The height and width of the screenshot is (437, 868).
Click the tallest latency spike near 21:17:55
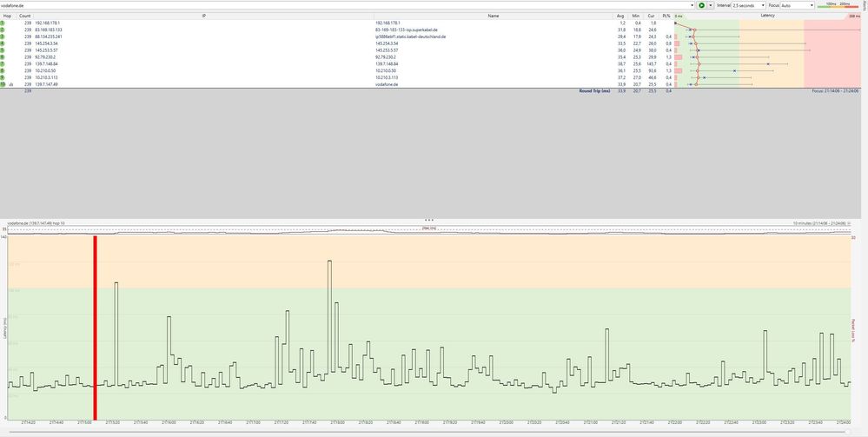click(x=330, y=316)
